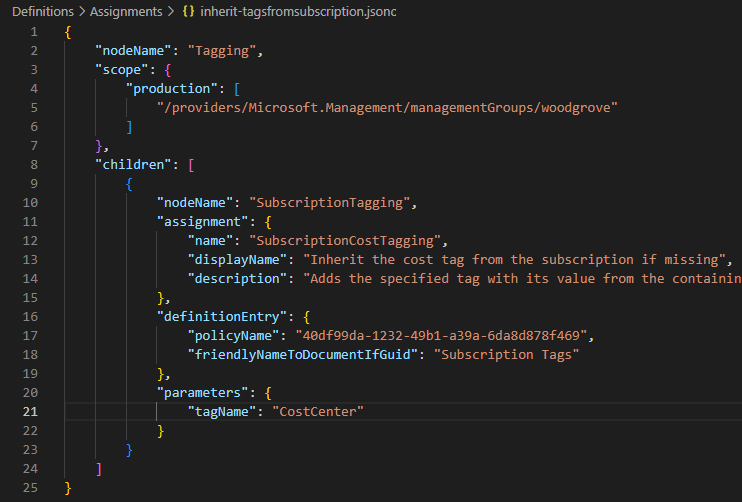Click the "Tagging" string value
This screenshot has width=742, height=502.
[x=222, y=51]
